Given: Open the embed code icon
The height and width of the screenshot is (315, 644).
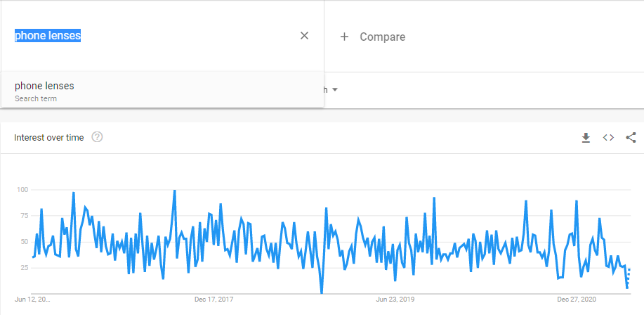Looking at the screenshot, I should (x=608, y=138).
